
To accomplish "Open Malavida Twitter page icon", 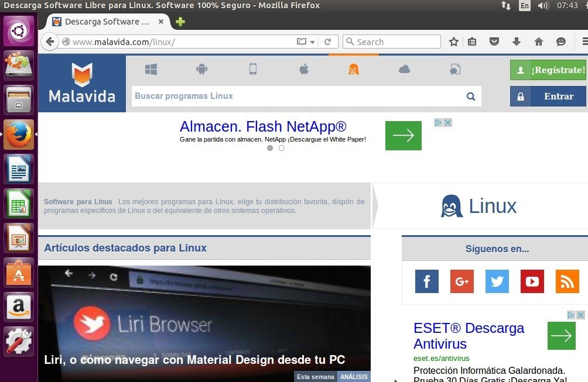I will pyautogui.click(x=497, y=281).
